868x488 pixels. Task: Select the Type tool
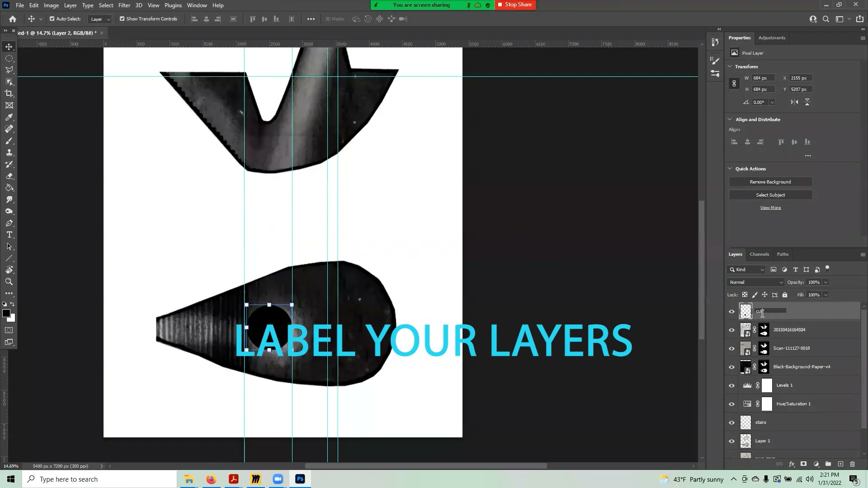(9, 235)
